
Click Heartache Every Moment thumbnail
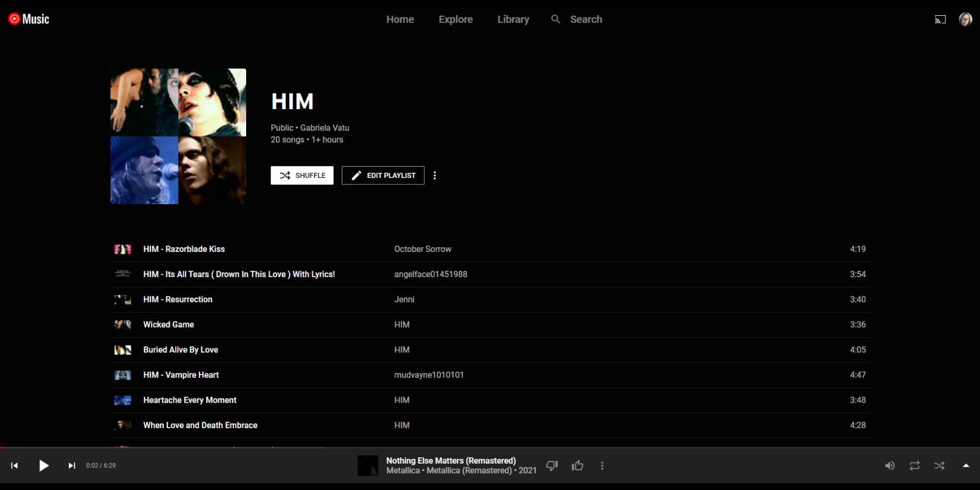tap(123, 400)
